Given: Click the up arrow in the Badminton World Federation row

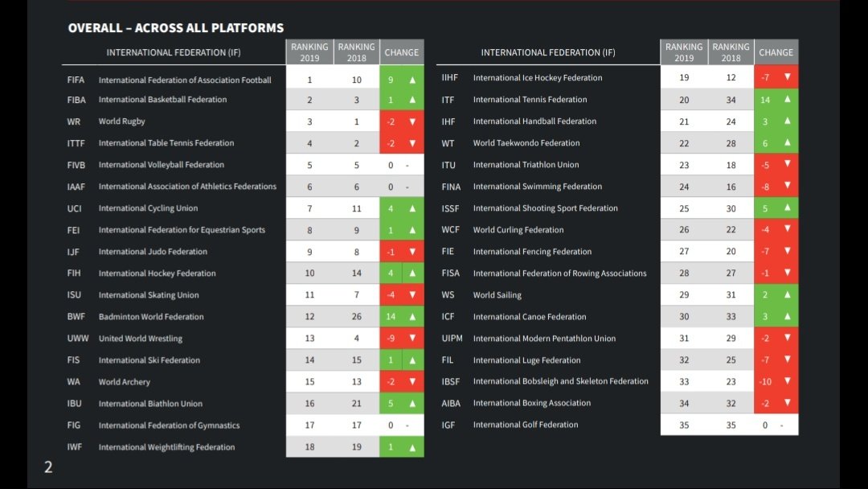Looking at the screenshot, I should tap(412, 317).
